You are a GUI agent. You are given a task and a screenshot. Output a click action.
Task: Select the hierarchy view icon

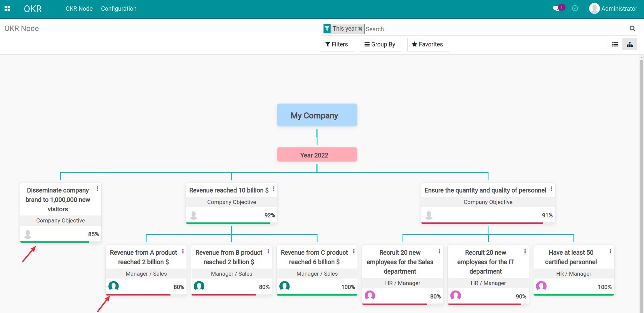click(630, 44)
